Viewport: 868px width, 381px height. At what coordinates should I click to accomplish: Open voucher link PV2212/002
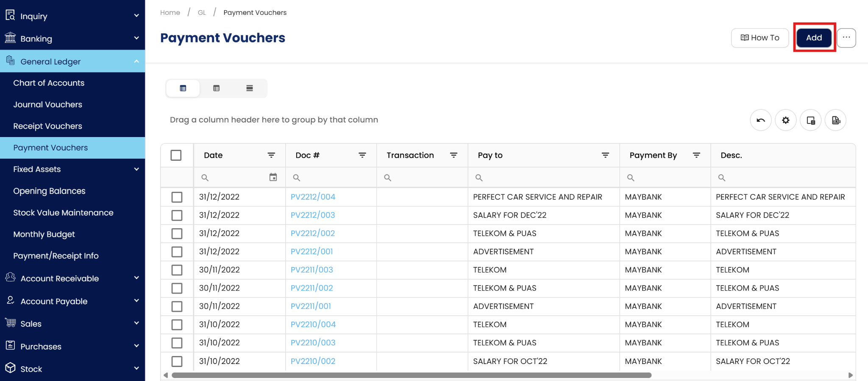pos(313,233)
